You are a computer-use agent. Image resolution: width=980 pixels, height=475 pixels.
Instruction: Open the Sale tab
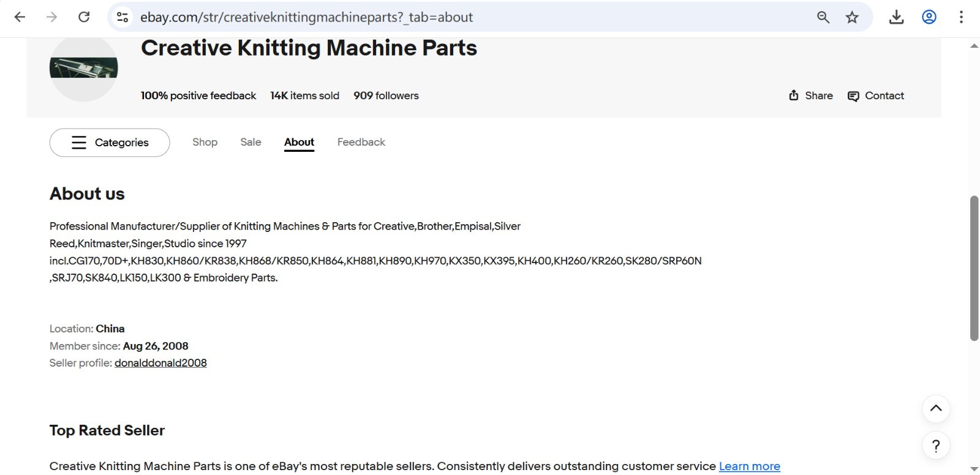251,142
